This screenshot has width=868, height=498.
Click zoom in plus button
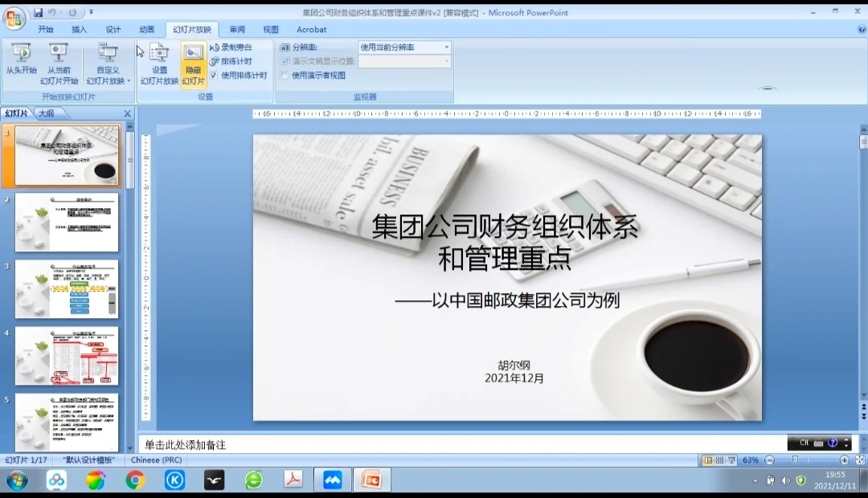click(844, 460)
